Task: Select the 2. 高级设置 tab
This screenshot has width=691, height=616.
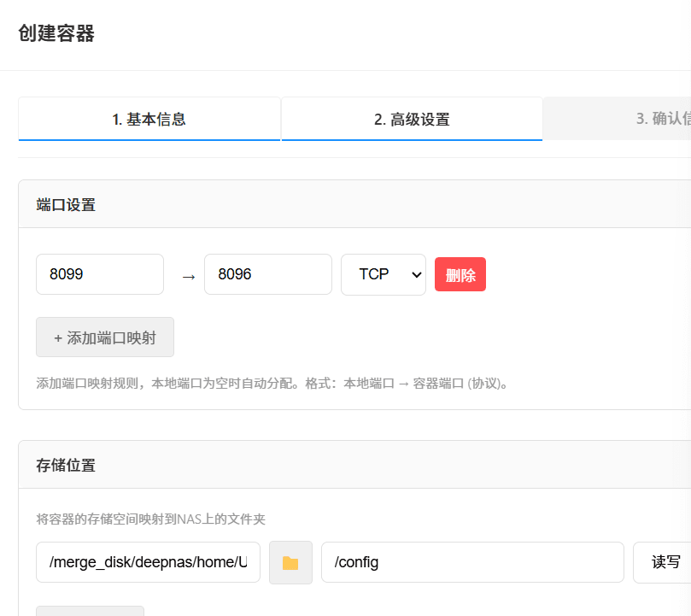Action: pyautogui.click(x=412, y=119)
